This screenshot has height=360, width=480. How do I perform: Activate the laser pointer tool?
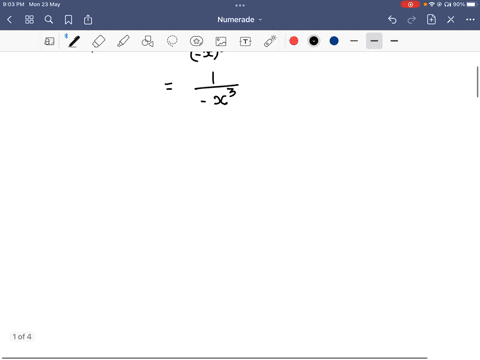270,41
